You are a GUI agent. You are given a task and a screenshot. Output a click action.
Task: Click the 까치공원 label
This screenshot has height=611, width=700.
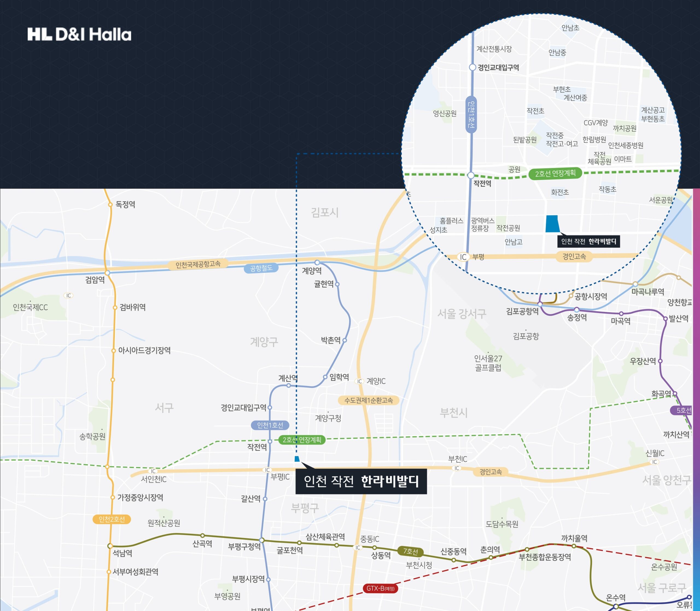[x=625, y=128]
